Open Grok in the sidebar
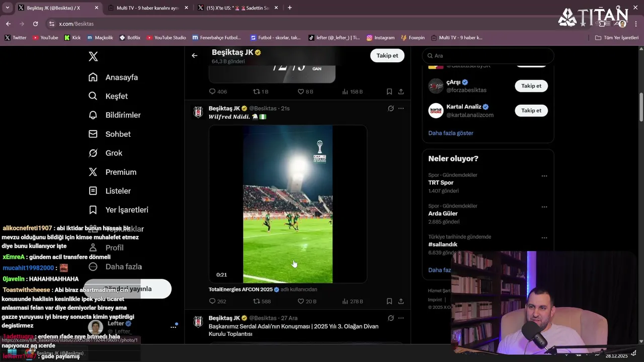 click(x=106, y=153)
